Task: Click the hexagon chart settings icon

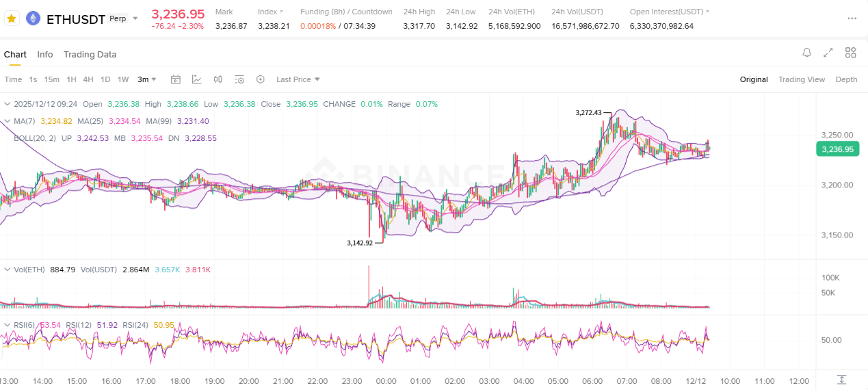Action: pyautogui.click(x=261, y=79)
